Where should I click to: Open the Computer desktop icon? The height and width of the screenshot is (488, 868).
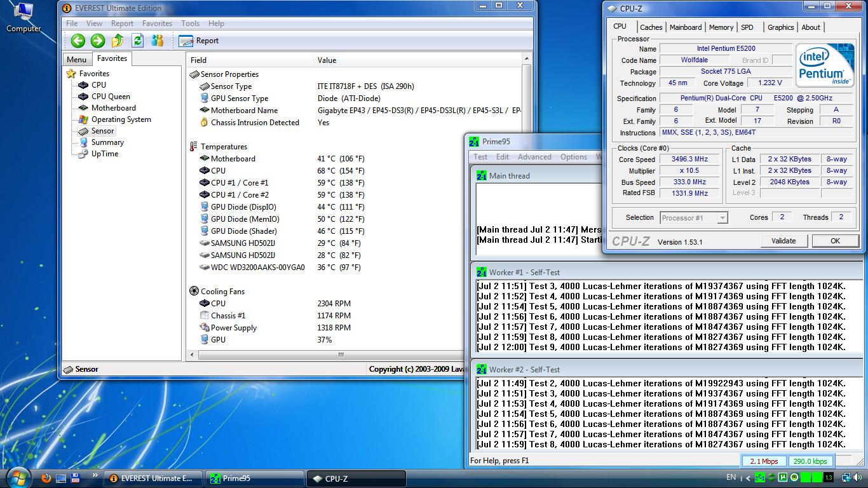point(24,17)
